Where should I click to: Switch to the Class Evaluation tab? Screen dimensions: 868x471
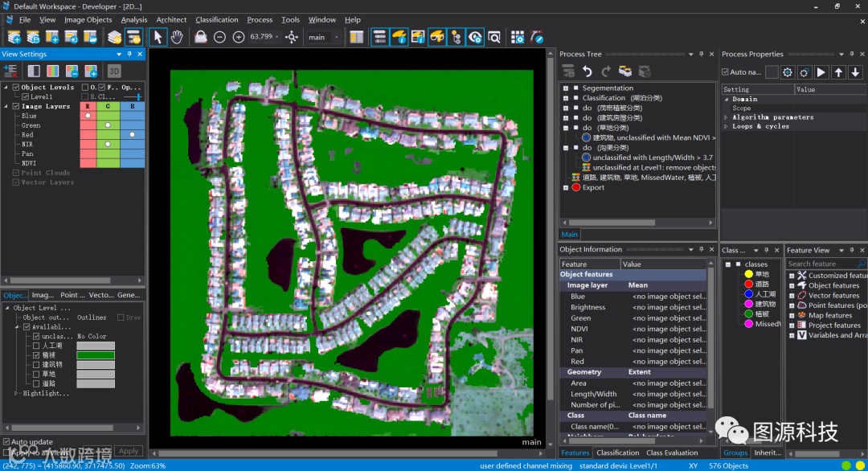pyautogui.click(x=672, y=453)
